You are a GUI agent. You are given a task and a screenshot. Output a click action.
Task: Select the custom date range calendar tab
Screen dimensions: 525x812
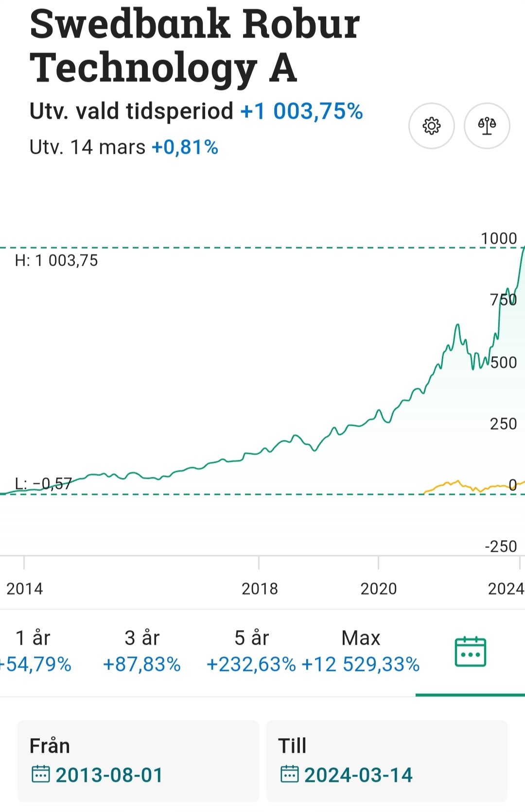coord(470,652)
